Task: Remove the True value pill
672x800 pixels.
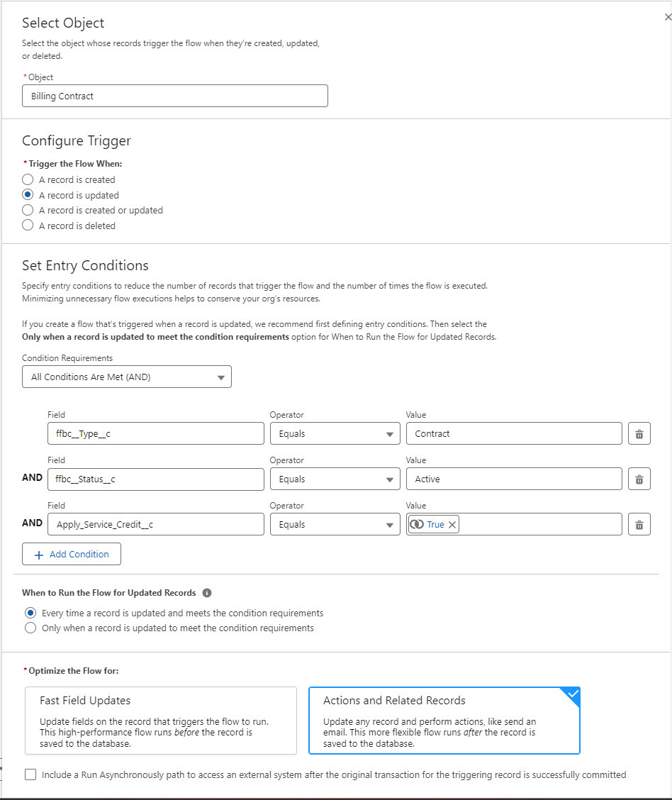Action: [452, 525]
